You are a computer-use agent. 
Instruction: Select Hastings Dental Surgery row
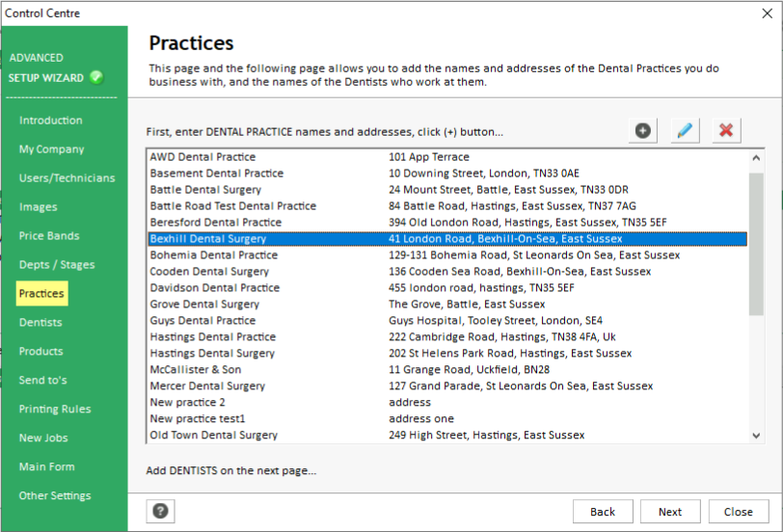[448, 354]
